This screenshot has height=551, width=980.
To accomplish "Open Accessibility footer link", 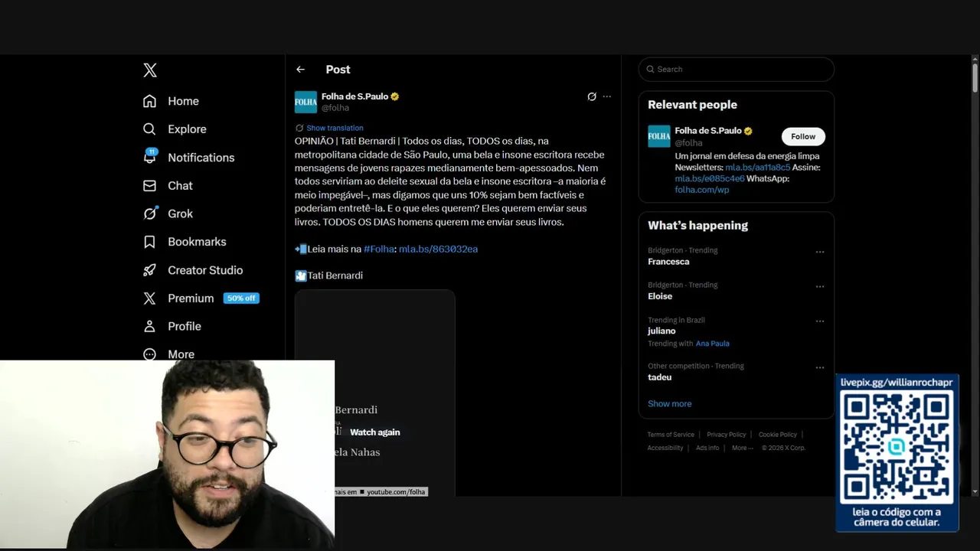I will [x=665, y=448].
